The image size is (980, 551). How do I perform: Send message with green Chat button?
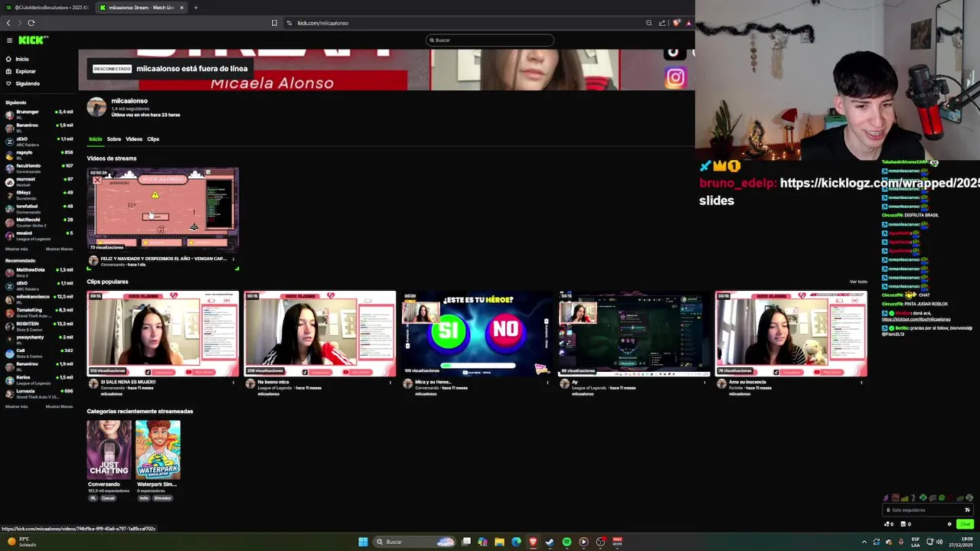965,524
